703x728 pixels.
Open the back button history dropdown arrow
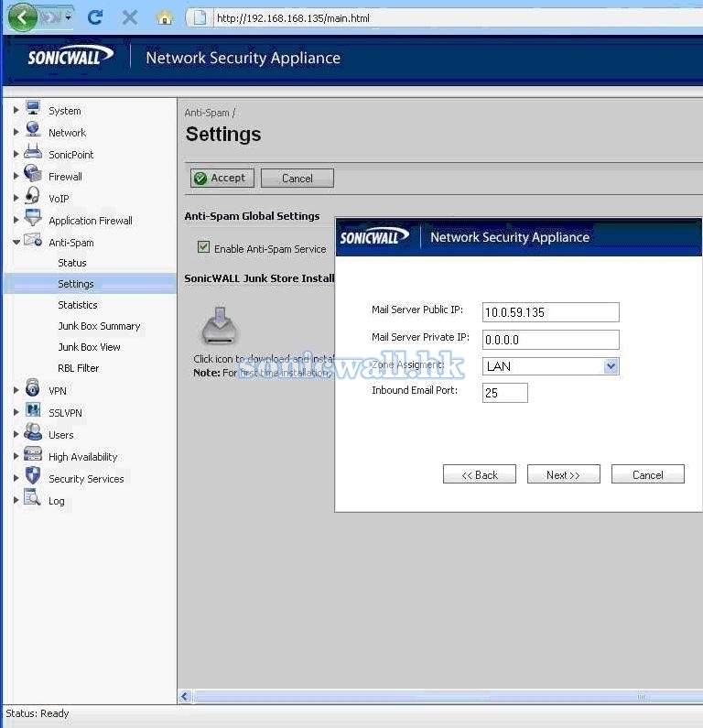click(x=69, y=18)
